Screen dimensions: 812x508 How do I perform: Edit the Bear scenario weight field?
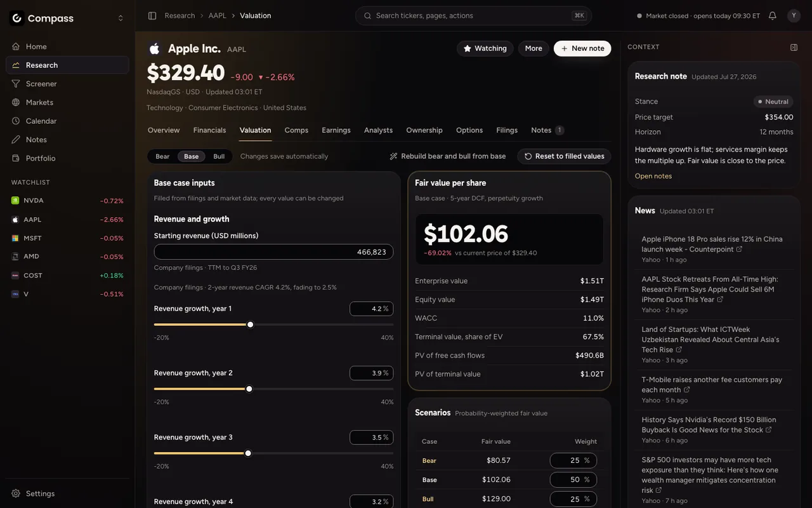(573, 460)
